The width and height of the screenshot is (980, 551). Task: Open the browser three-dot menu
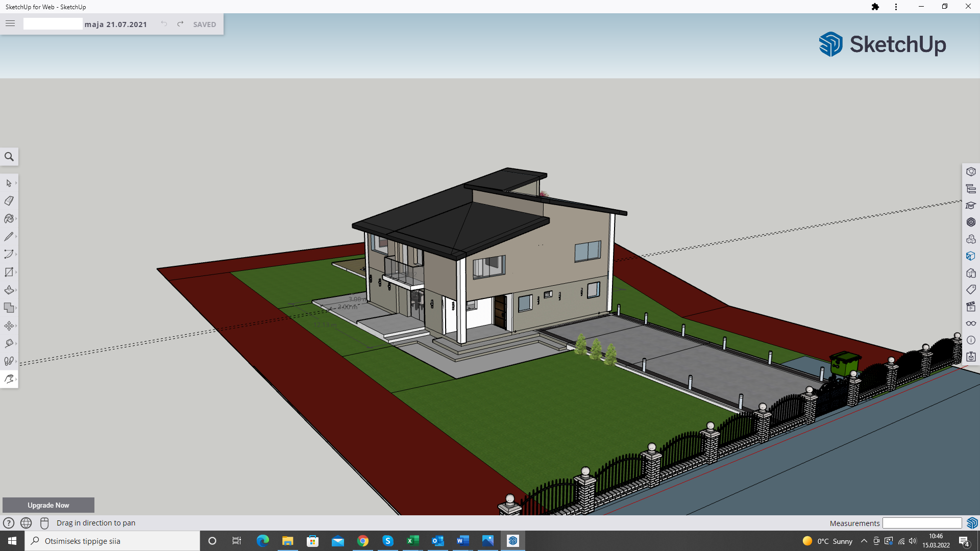[896, 7]
